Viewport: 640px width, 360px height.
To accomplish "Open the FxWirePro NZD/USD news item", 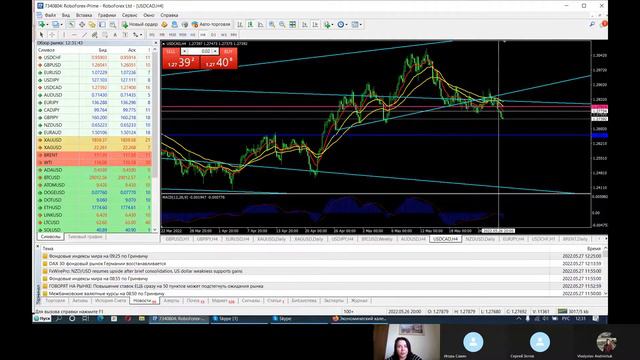I will [x=145, y=271].
